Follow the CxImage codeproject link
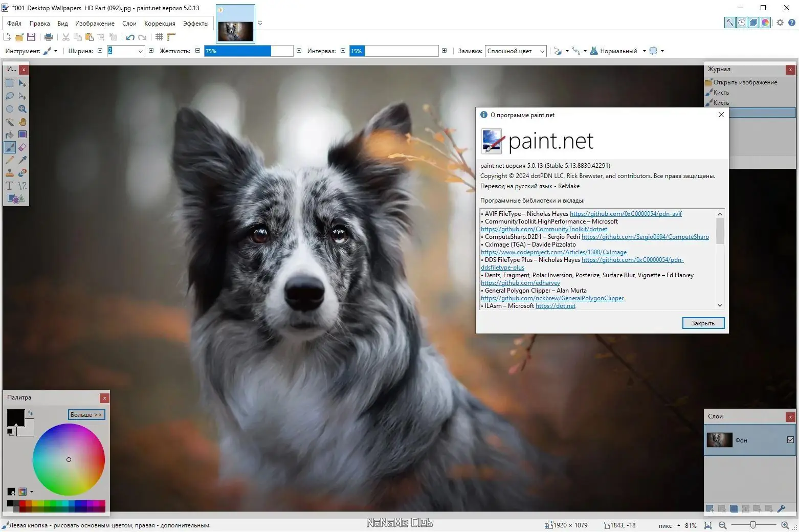799x532 pixels. click(x=554, y=252)
